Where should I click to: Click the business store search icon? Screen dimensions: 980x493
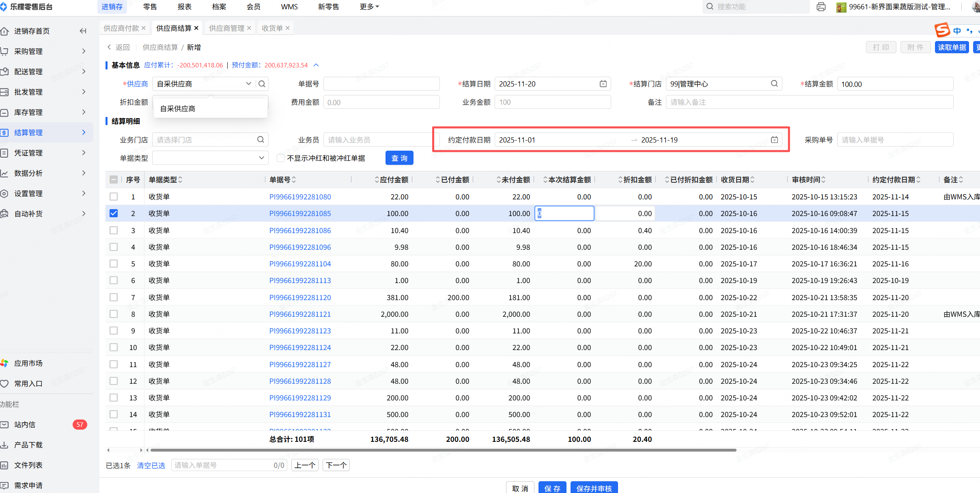(x=261, y=140)
